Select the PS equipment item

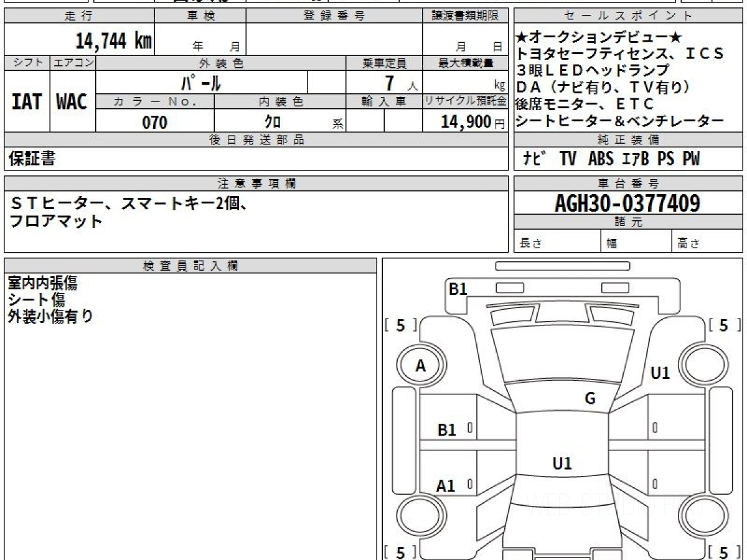click(666, 159)
